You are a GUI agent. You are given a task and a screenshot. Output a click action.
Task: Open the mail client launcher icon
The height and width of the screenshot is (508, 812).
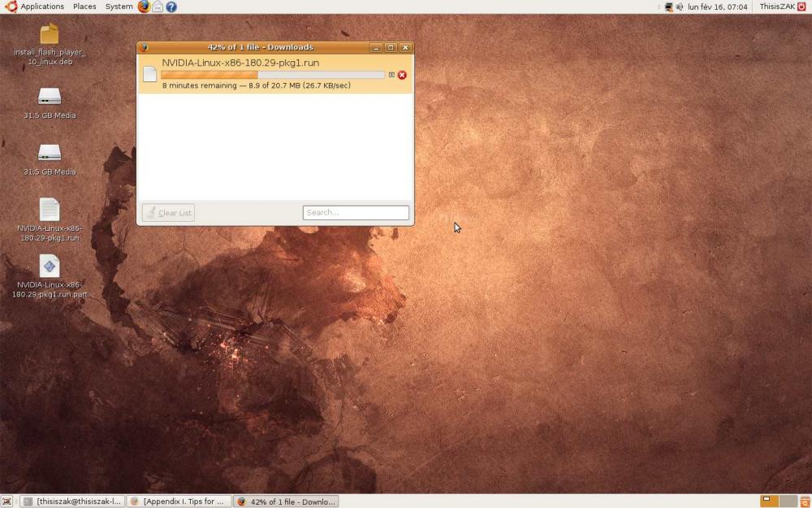(158, 7)
